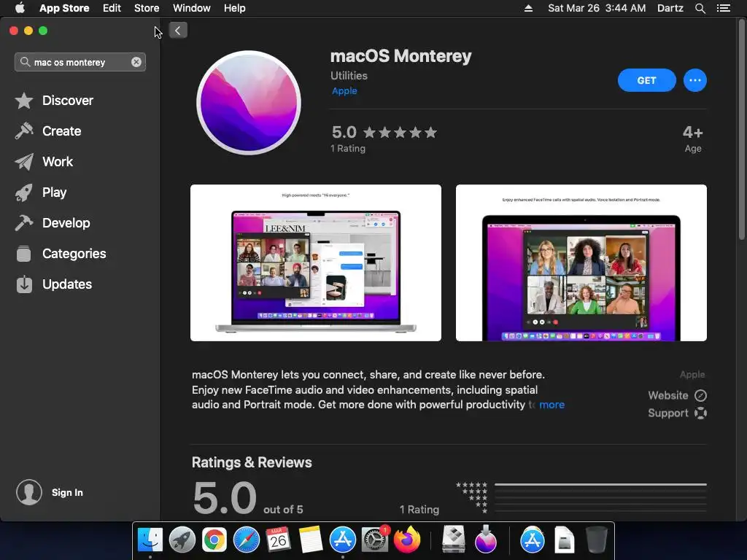Open Updates in the sidebar
This screenshot has height=560, width=747.
(53, 284)
